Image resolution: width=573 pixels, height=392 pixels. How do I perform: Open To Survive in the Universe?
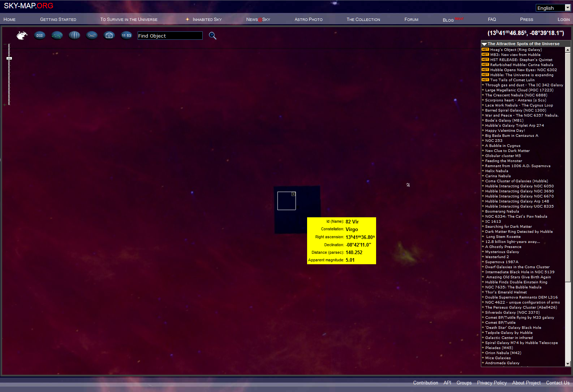click(129, 19)
